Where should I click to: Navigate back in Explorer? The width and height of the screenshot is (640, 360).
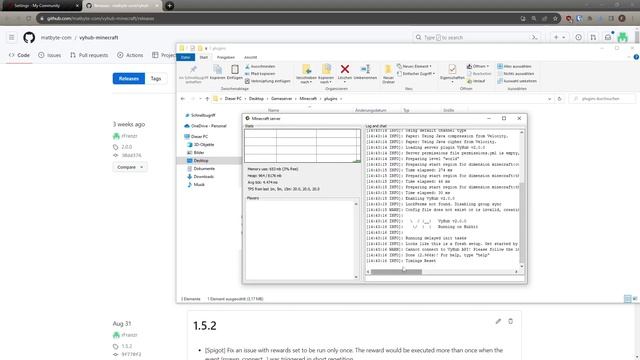(183, 99)
